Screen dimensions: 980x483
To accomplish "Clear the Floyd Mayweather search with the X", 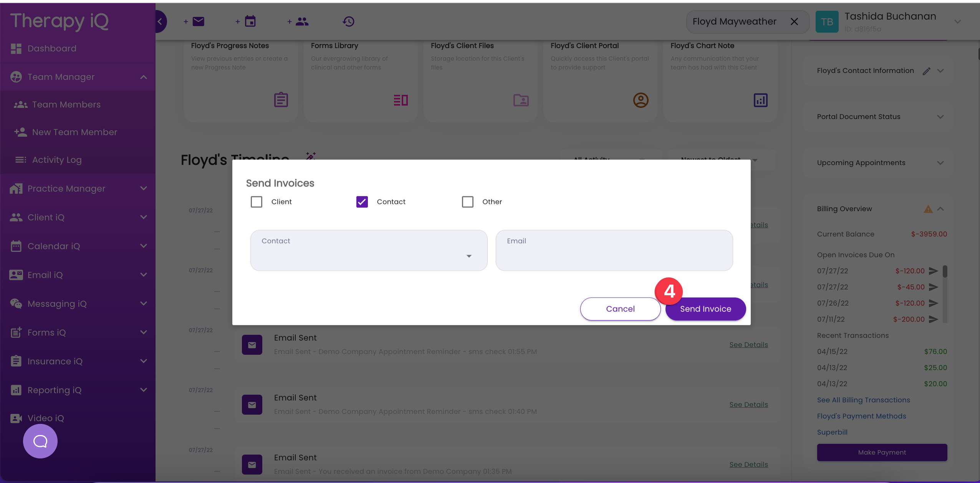I will pos(793,22).
